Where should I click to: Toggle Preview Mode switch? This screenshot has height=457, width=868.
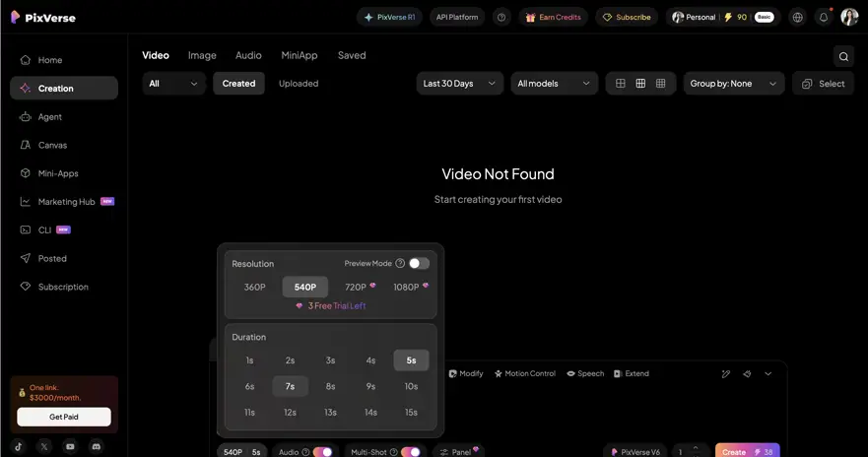coord(419,263)
